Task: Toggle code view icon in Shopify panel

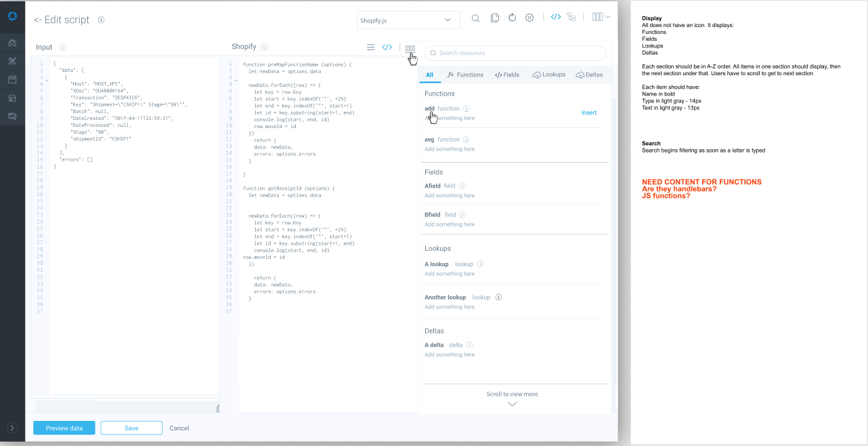Action: pos(387,47)
